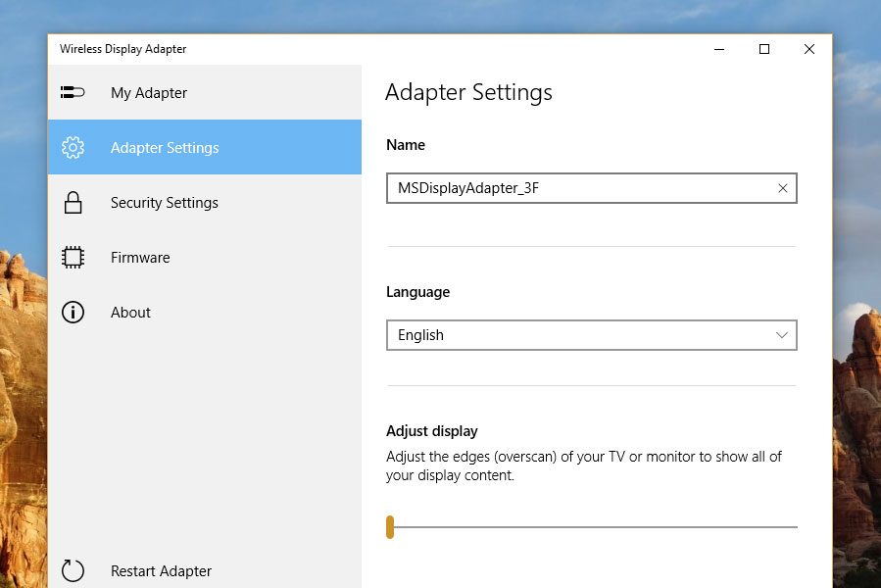
Task: Click the Adapter Settings gear icon
Action: pos(73,147)
